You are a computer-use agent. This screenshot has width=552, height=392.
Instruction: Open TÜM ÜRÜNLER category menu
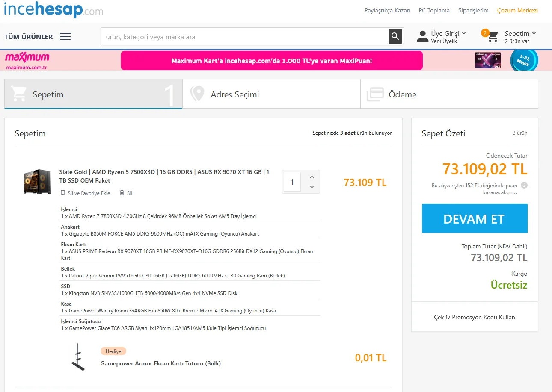click(x=29, y=37)
